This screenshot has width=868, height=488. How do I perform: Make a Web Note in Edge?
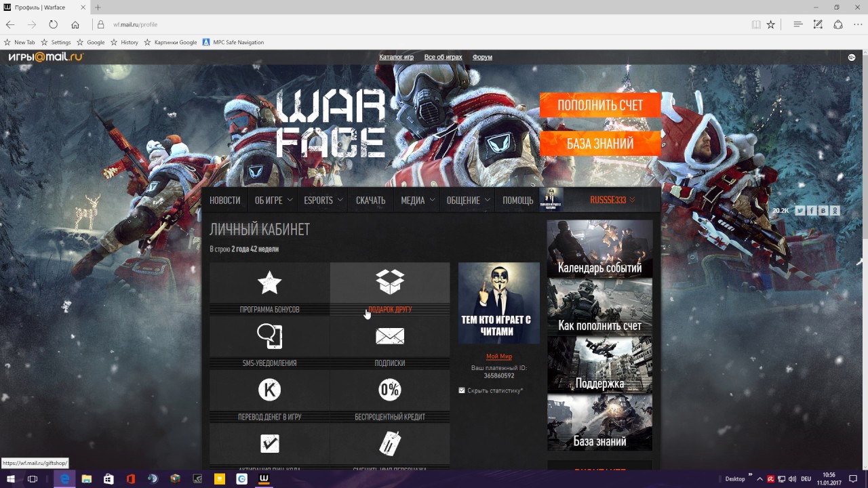(818, 24)
